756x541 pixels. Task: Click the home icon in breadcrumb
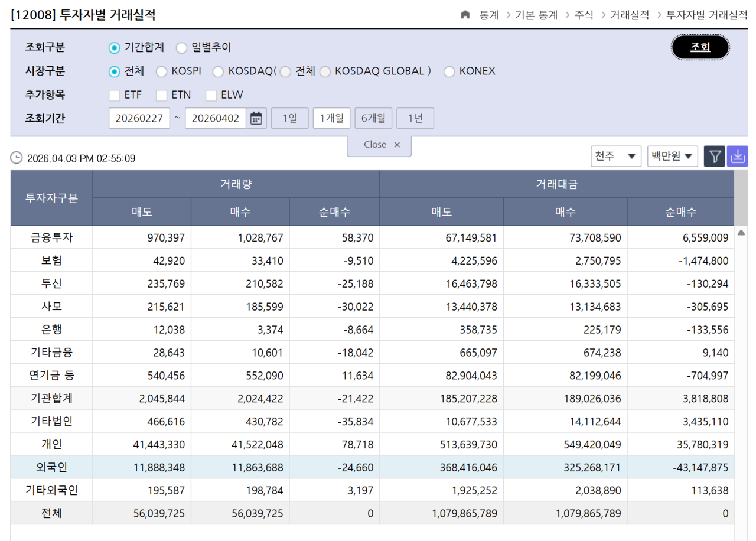click(x=465, y=15)
